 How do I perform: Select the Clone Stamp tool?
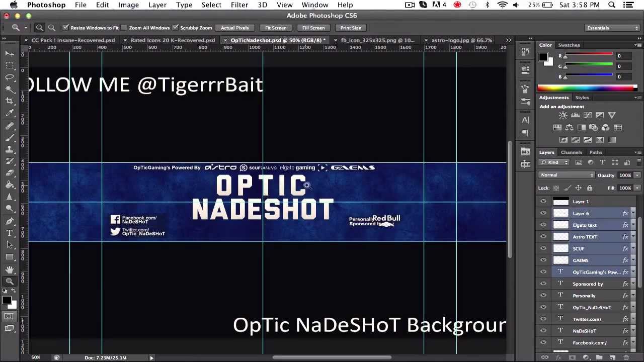(10, 149)
